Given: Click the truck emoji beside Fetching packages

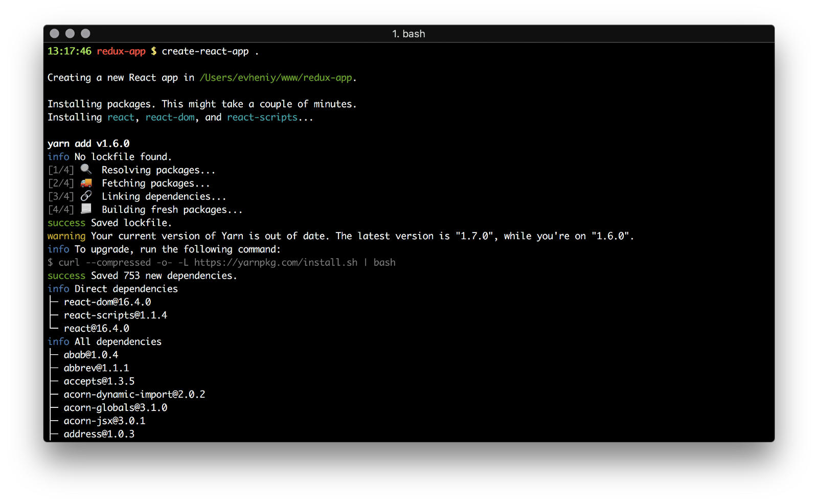Looking at the screenshot, I should [86, 182].
